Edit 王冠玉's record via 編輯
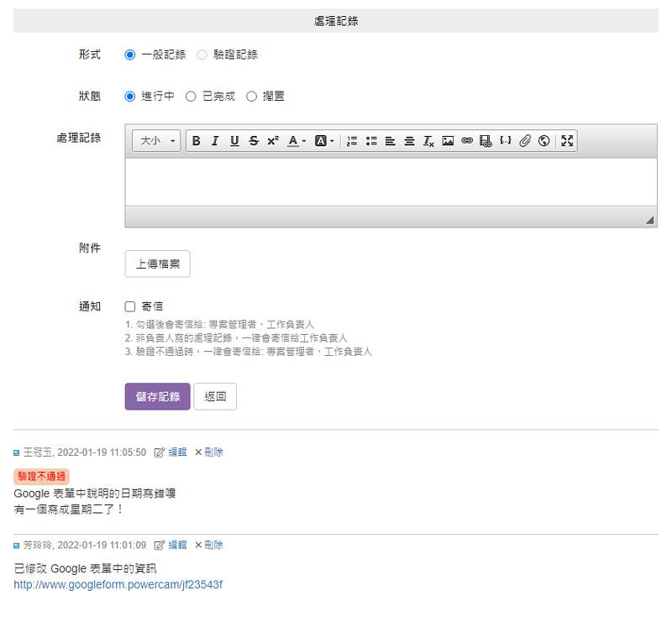This screenshot has width=672, height=622. (171, 452)
